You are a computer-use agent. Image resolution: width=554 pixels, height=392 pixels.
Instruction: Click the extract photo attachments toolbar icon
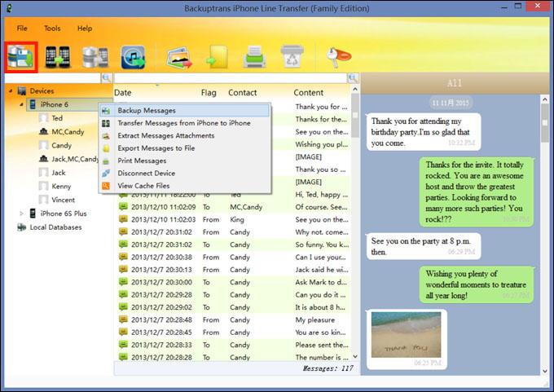point(179,58)
